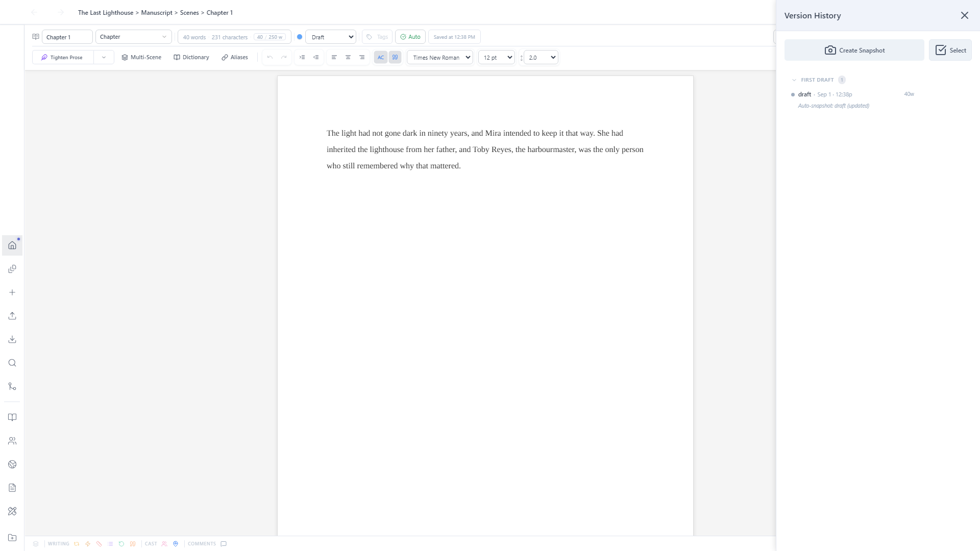Click the download (import) icon in the sidebar

[12, 339]
